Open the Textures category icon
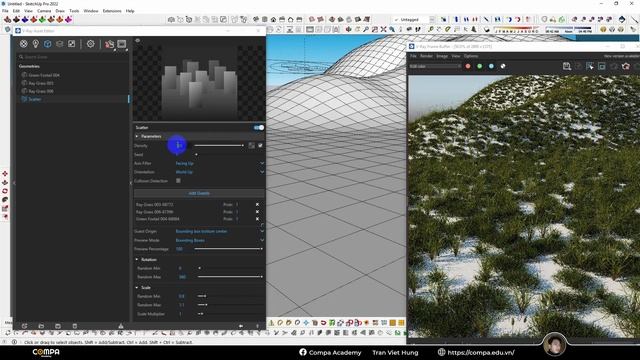The height and width of the screenshot is (360, 640). pyautogui.click(x=71, y=44)
